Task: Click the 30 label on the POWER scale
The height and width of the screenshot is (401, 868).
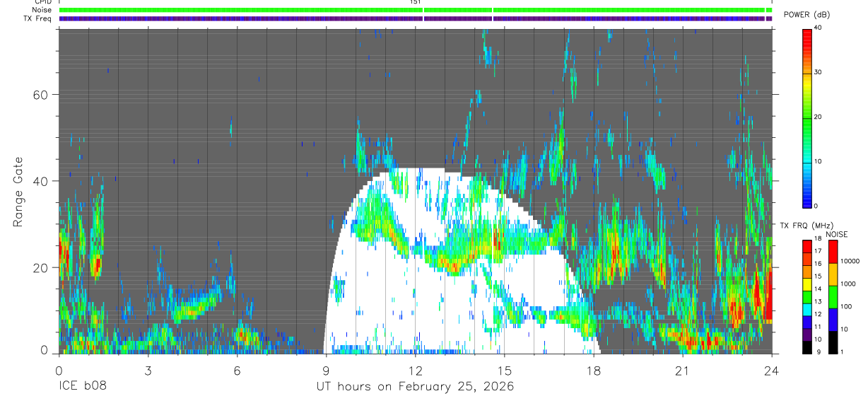Action: tap(819, 72)
